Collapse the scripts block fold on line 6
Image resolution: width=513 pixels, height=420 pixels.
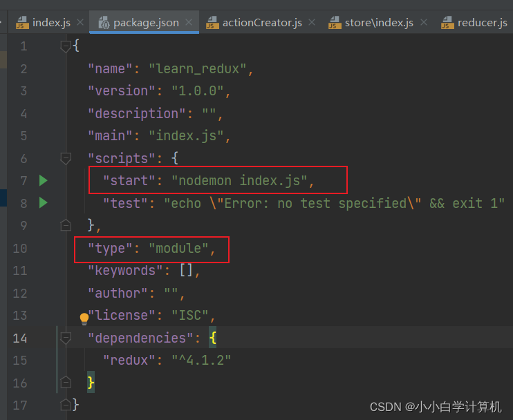tap(66, 158)
